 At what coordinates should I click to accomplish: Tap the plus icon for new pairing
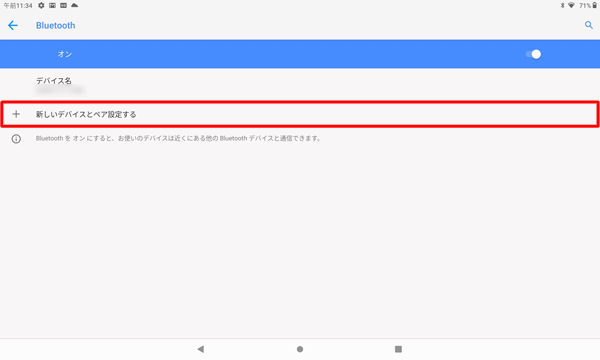click(16, 114)
